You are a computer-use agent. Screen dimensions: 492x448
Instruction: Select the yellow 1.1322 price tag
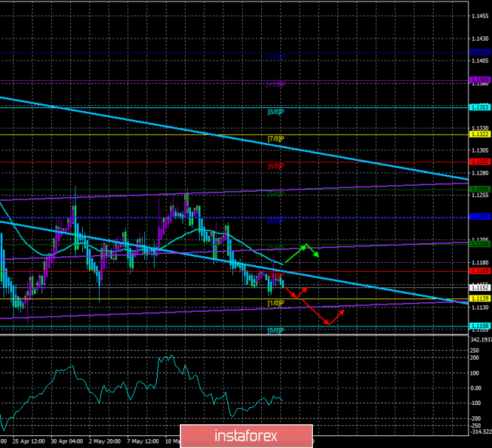[479, 134]
